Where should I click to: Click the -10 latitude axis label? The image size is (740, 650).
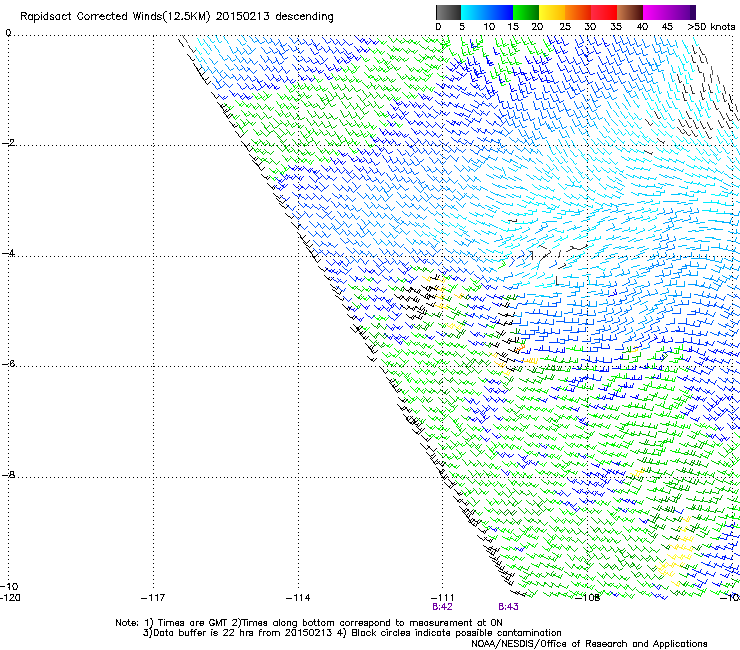(9, 587)
